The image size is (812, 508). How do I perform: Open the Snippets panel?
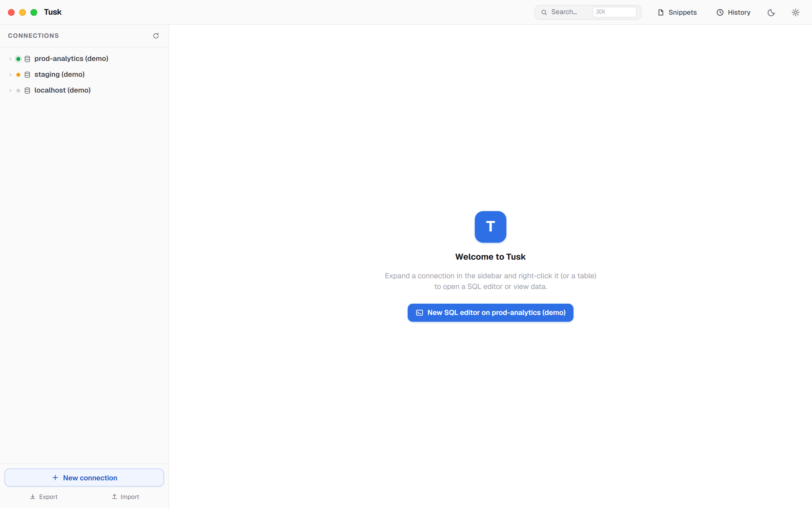point(677,12)
